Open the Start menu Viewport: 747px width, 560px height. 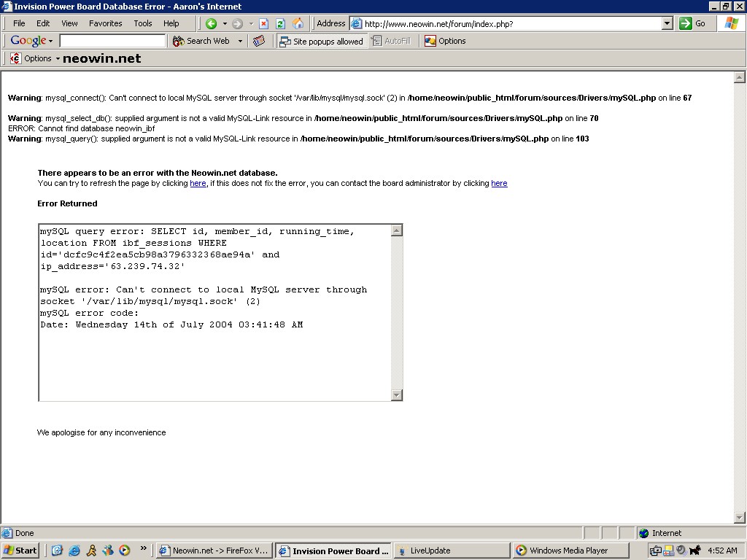coord(20,551)
